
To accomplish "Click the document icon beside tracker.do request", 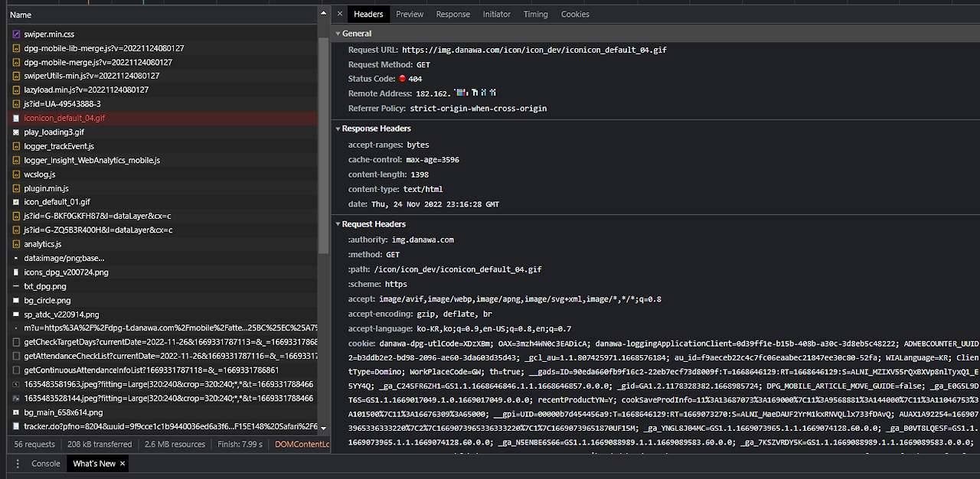I will (16, 426).
